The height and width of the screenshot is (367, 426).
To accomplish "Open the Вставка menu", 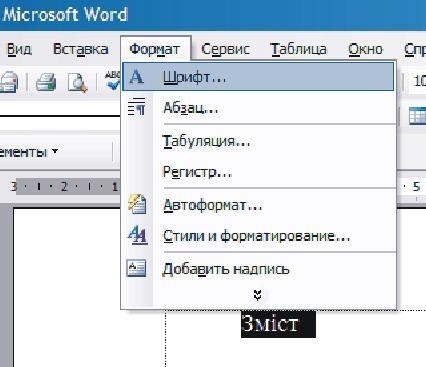I will pos(81,49).
